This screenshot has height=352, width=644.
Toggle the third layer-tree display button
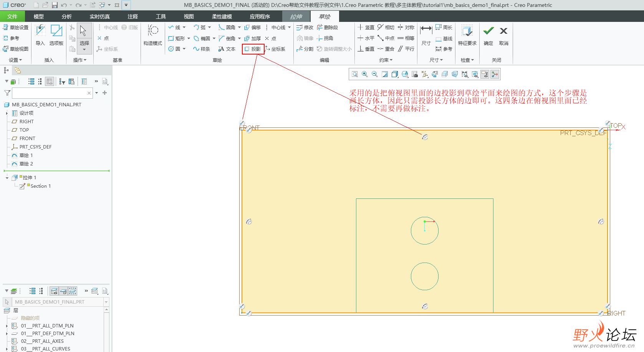(x=73, y=291)
